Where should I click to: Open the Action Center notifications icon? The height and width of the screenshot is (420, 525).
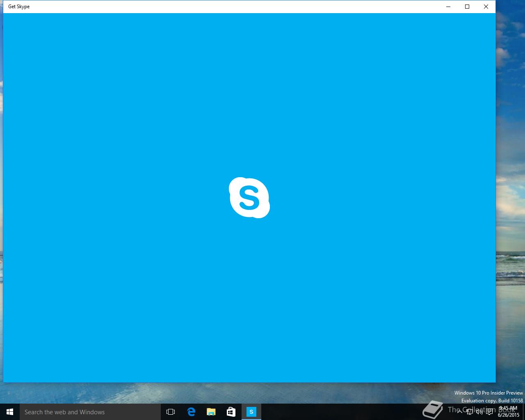[489, 412]
